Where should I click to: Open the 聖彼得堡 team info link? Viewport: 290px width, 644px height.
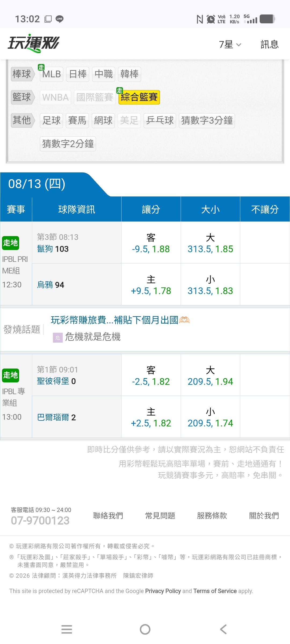click(53, 381)
